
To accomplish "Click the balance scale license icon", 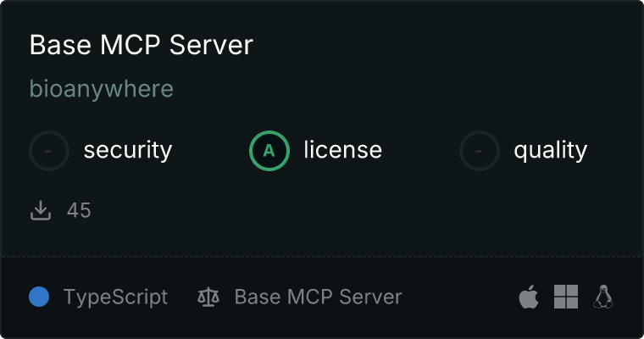I will [x=208, y=297].
